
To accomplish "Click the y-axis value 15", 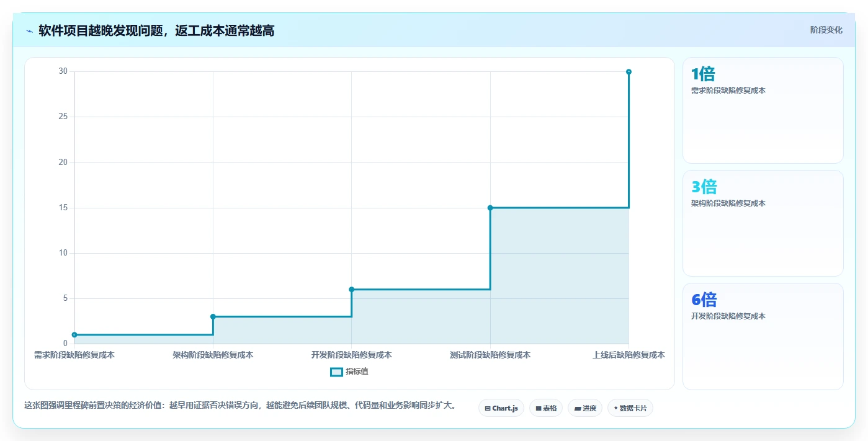I will pos(63,208).
